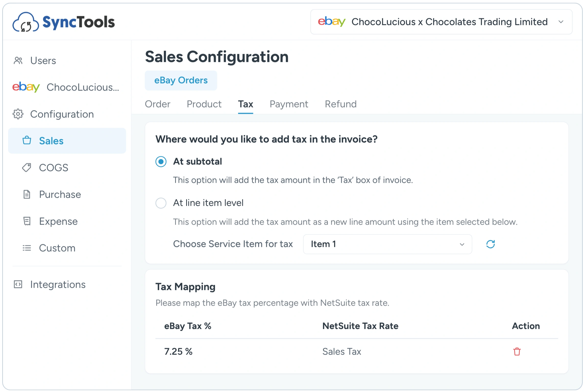Viewport: 585px width, 392px height.
Task: Expand the ChocoLucious account selector chevron
Action: 561,22
